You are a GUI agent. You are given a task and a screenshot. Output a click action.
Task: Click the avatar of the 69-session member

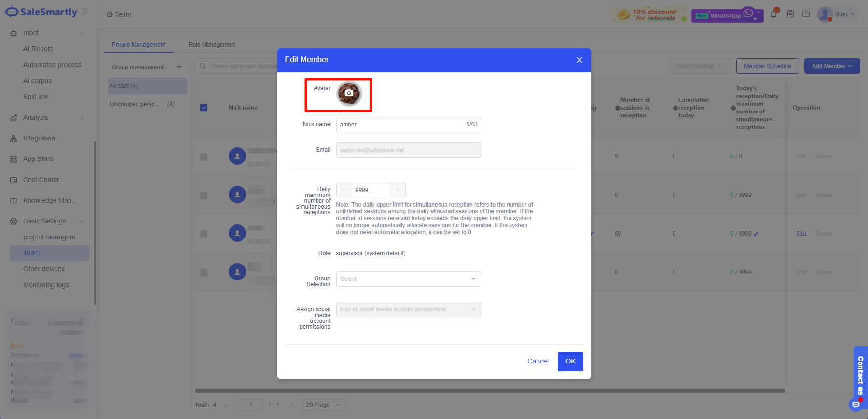tap(237, 233)
